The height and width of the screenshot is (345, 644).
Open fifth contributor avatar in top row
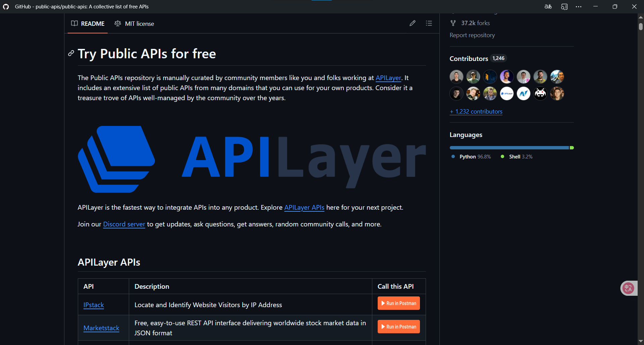[524, 77]
